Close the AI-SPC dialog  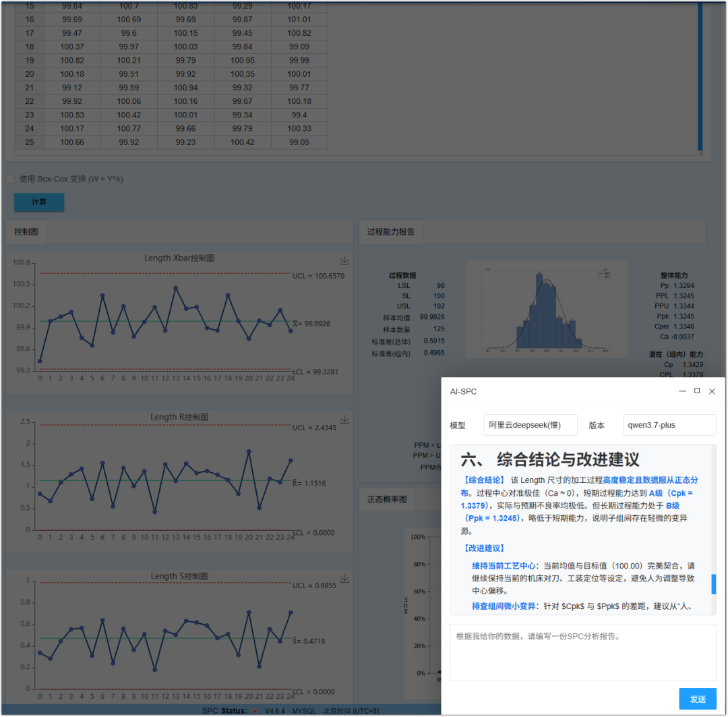coord(712,391)
